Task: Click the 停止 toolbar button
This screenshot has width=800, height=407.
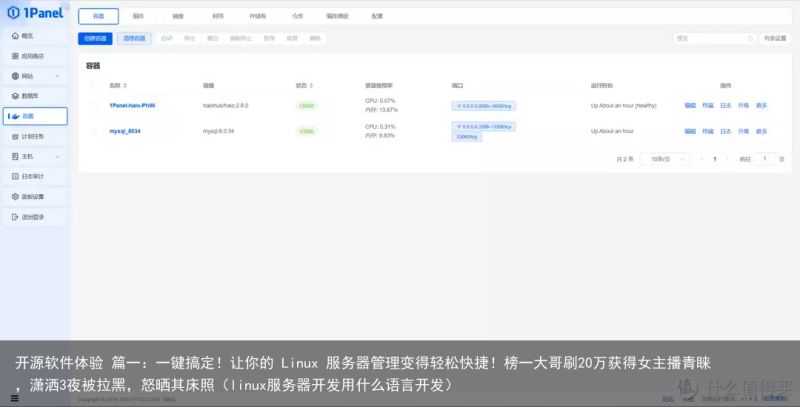Action: pos(189,38)
